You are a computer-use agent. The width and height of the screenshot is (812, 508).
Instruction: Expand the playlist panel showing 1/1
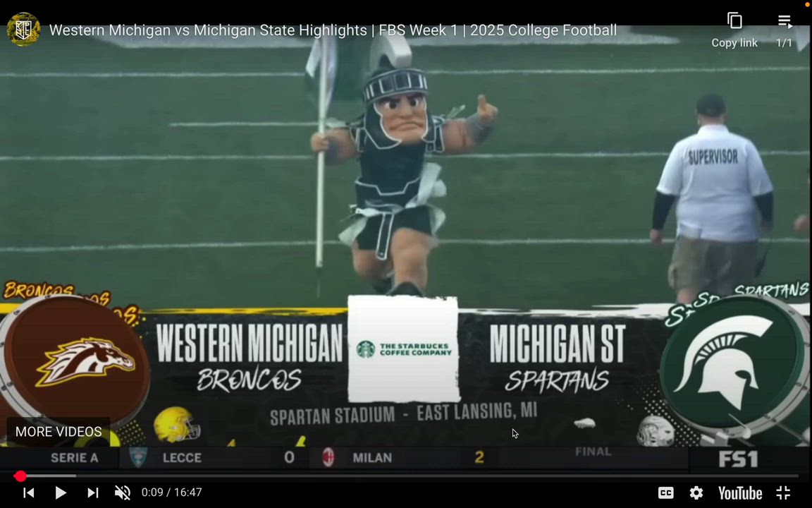click(785, 21)
